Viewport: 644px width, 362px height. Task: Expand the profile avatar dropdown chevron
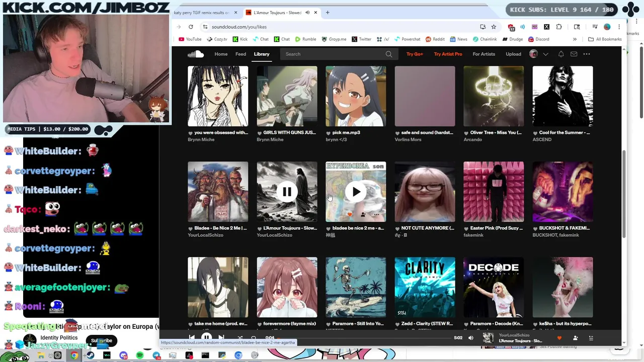click(x=545, y=54)
